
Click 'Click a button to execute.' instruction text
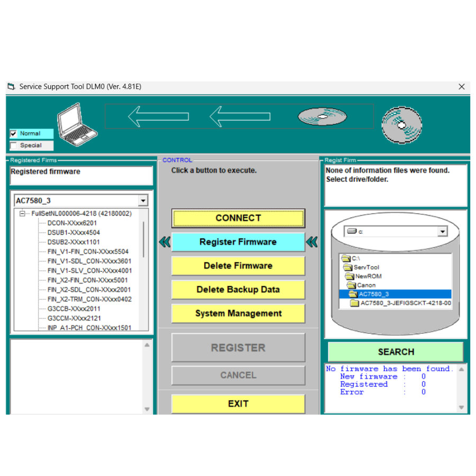pyautogui.click(x=214, y=171)
